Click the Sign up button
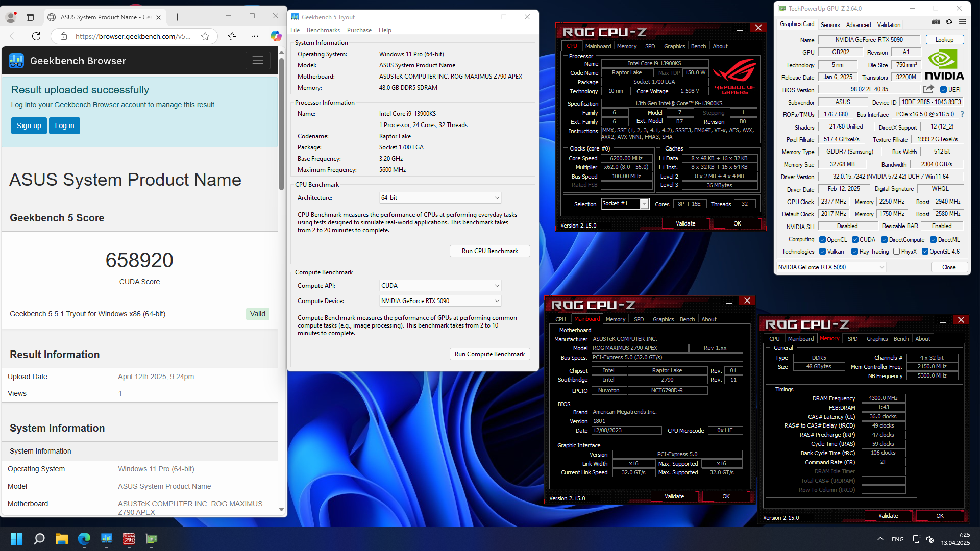Image resolution: width=980 pixels, height=551 pixels. 29,126
